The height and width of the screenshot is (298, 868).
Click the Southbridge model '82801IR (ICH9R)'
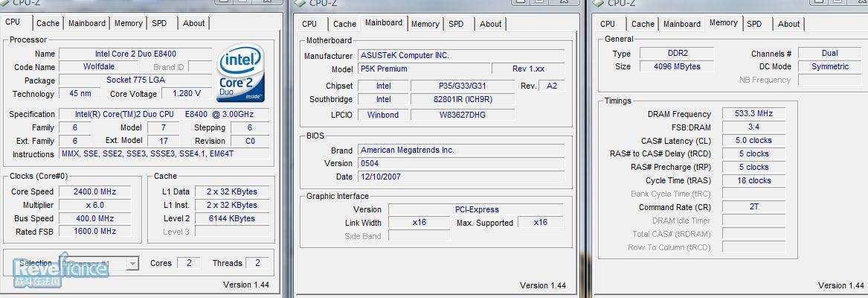(x=462, y=99)
